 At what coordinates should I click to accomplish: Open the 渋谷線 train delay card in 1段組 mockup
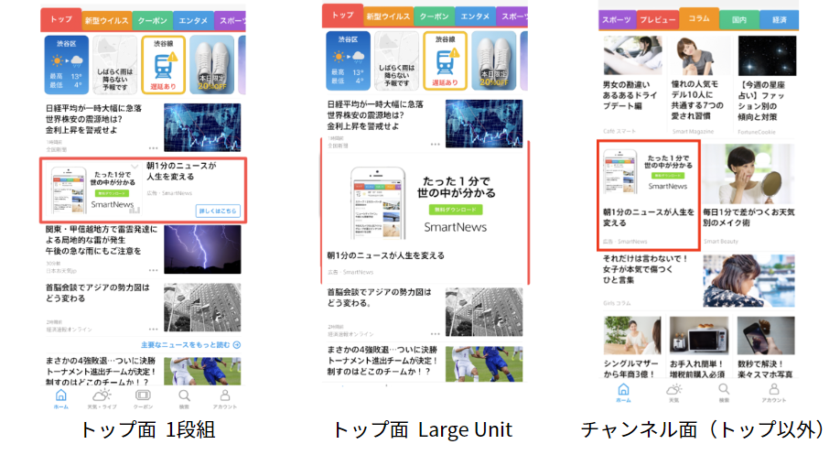(162, 63)
